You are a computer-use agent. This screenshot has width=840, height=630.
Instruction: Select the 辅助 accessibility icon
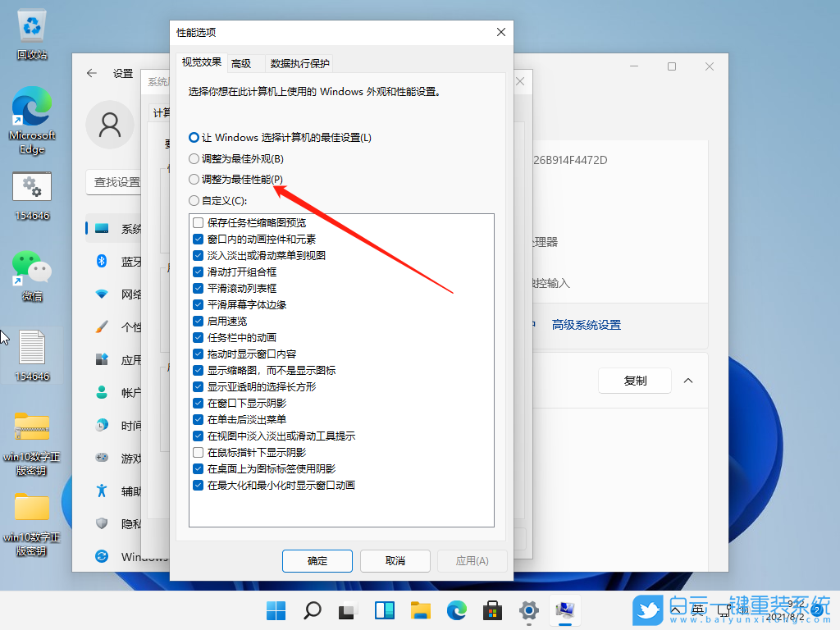tap(101, 491)
